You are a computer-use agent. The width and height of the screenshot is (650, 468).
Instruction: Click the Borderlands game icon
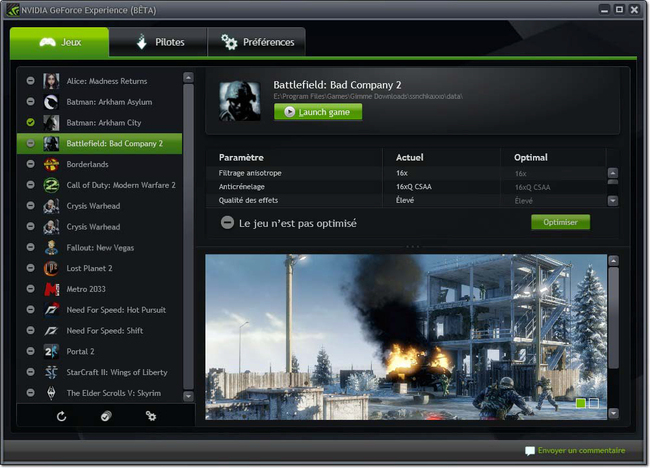point(51,165)
